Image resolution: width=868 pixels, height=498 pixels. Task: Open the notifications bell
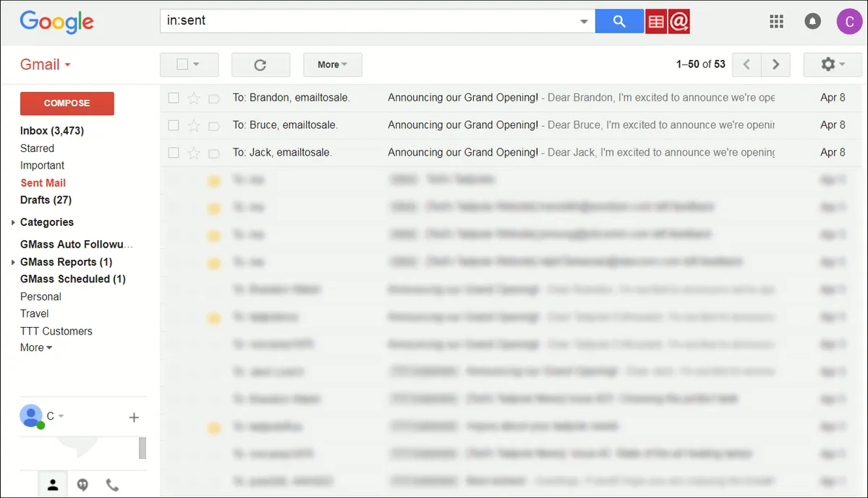pos(813,22)
